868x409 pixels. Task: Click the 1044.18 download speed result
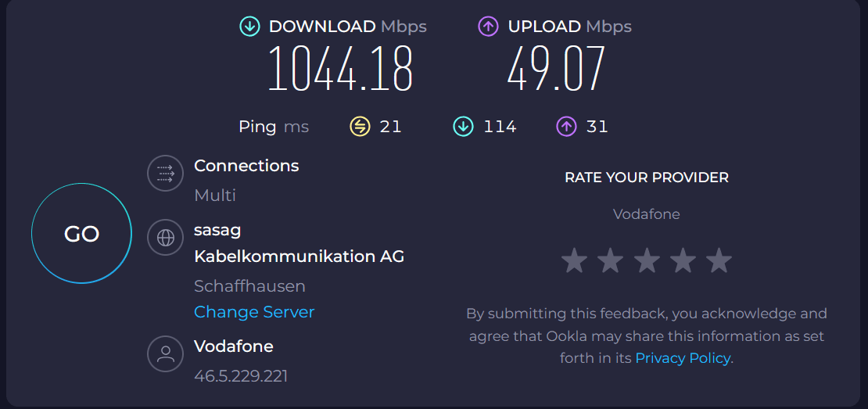pos(340,69)
